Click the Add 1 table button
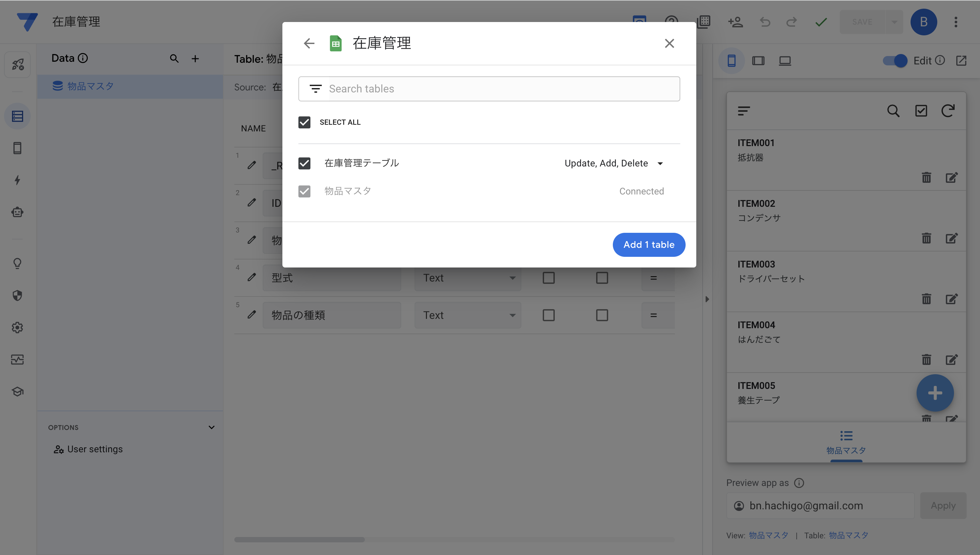 pos(649,245)
